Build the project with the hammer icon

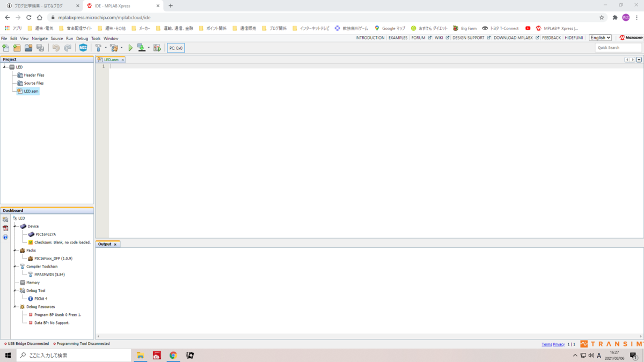[98, 48]
